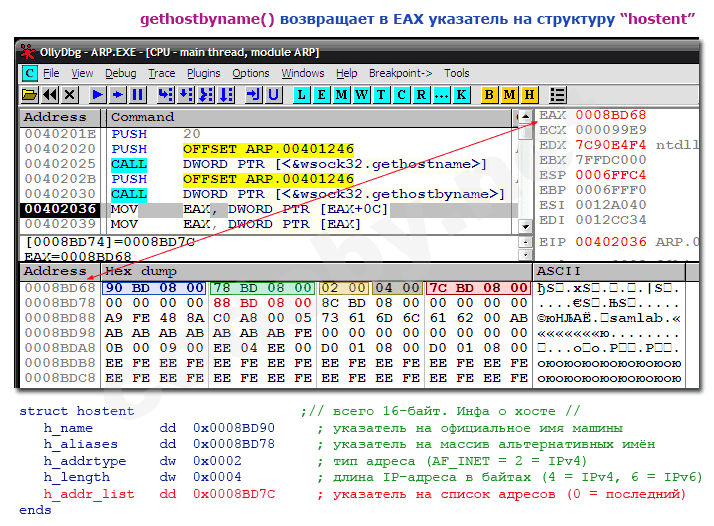
Task: Select dump row at address 0008BD68
Action: [x=60, y=288]
